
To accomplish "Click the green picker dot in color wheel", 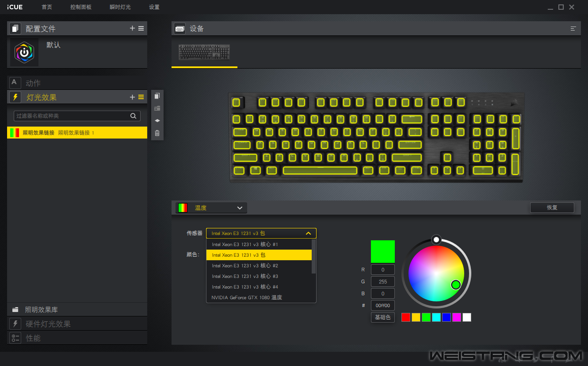I will (x=456, y=285).
